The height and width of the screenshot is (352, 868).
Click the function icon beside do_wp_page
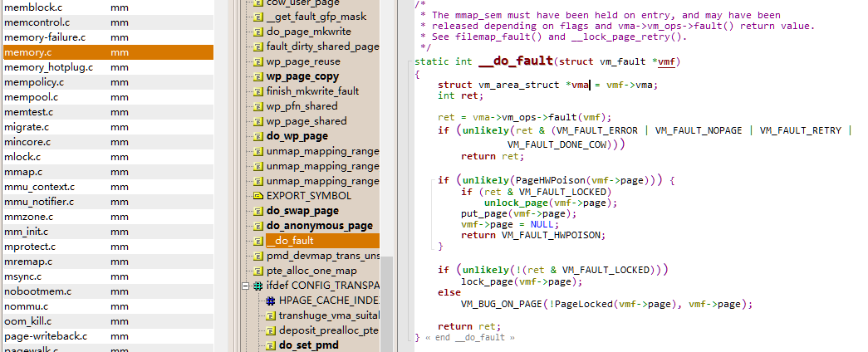[x=258, y=136]
